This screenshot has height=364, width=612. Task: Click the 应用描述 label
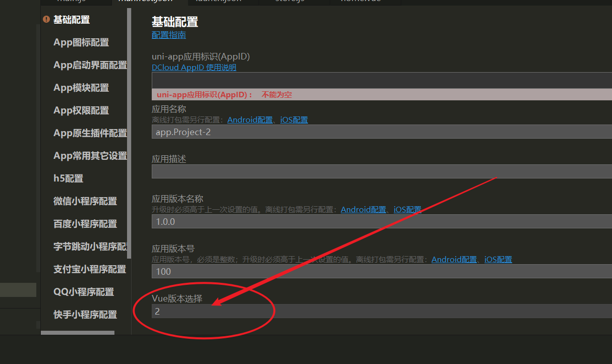point(169,159)
